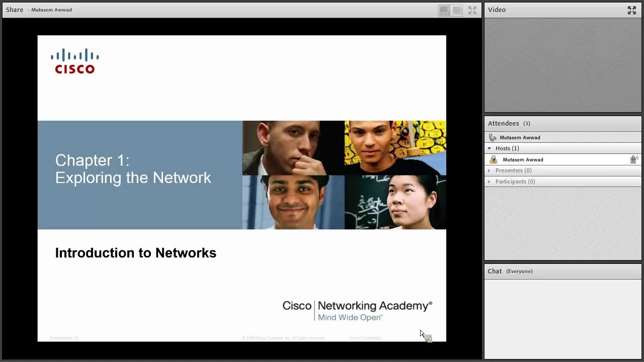This screenshot has width=644, height=362.
Task: Expand the Participants (0) group
Action: [490, 182]
